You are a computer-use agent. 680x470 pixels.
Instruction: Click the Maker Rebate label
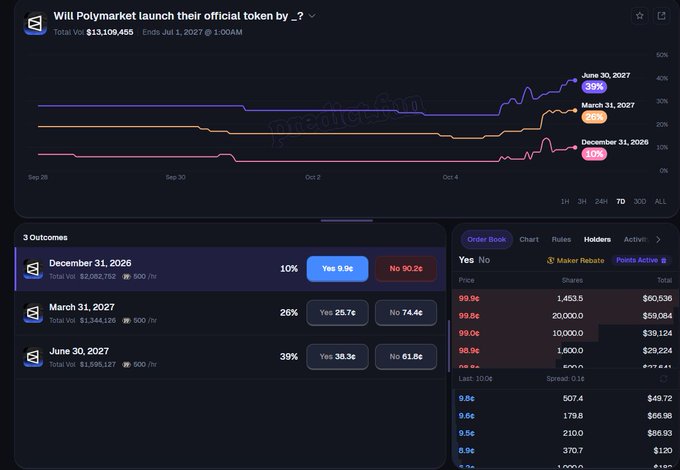tap(580, 261)
